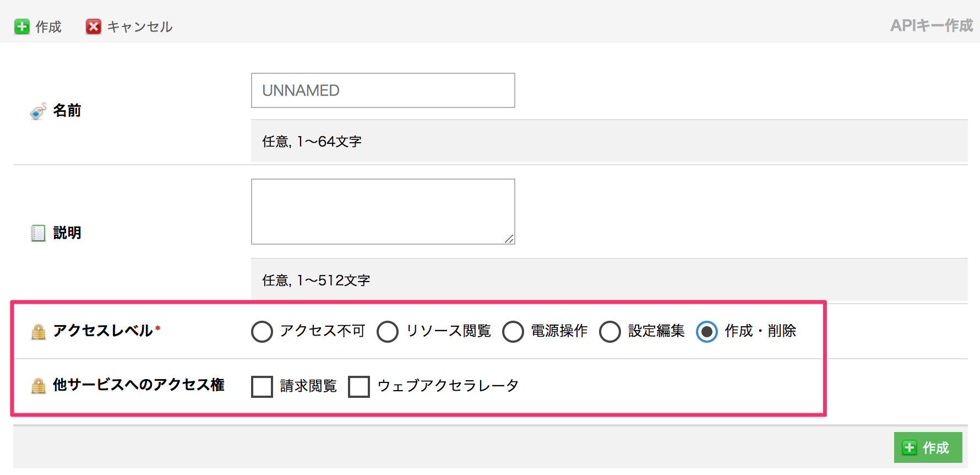The image size is (980, 475).
Task: Click the notepad icon next to 説明
Action: 36,233
